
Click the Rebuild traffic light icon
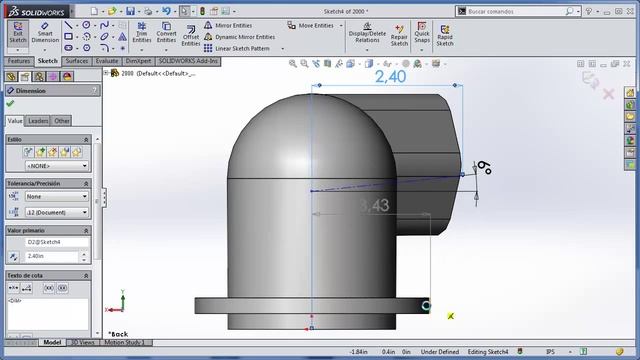[202, 11]
